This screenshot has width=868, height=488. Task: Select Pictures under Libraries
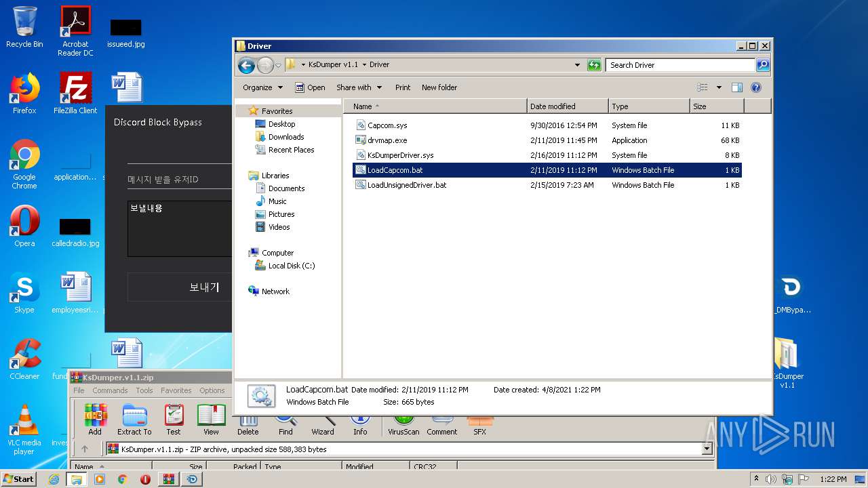281,214
